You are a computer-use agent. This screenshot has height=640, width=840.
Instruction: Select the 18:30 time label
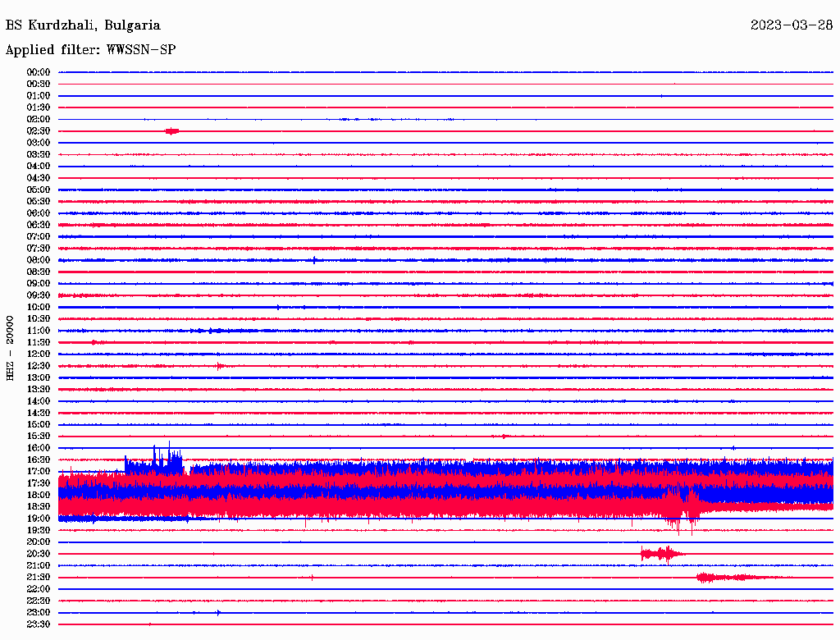(39, 506)
